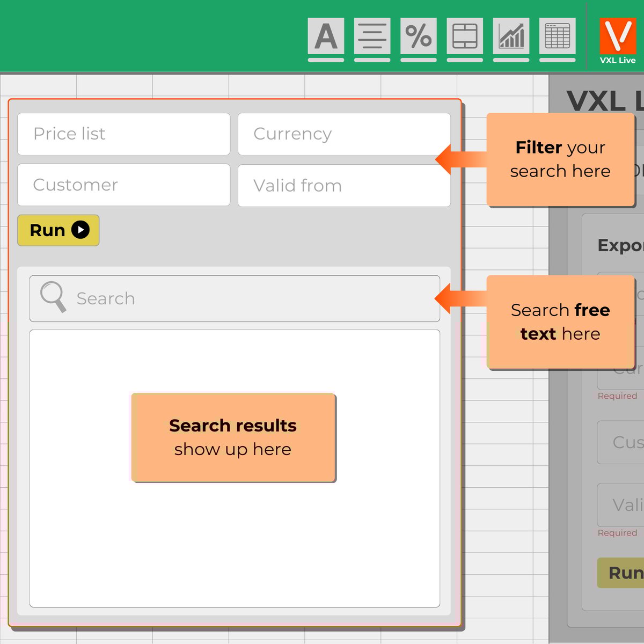Click the paragraph alignment toolbar icon
The width and height of the screenshot is (644, 644).
[372, 38]
